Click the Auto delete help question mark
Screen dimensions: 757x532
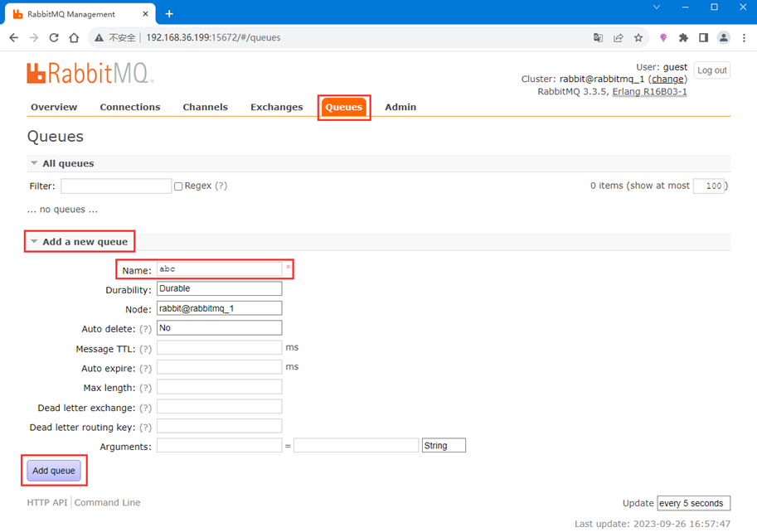click(x=145, y=329)
